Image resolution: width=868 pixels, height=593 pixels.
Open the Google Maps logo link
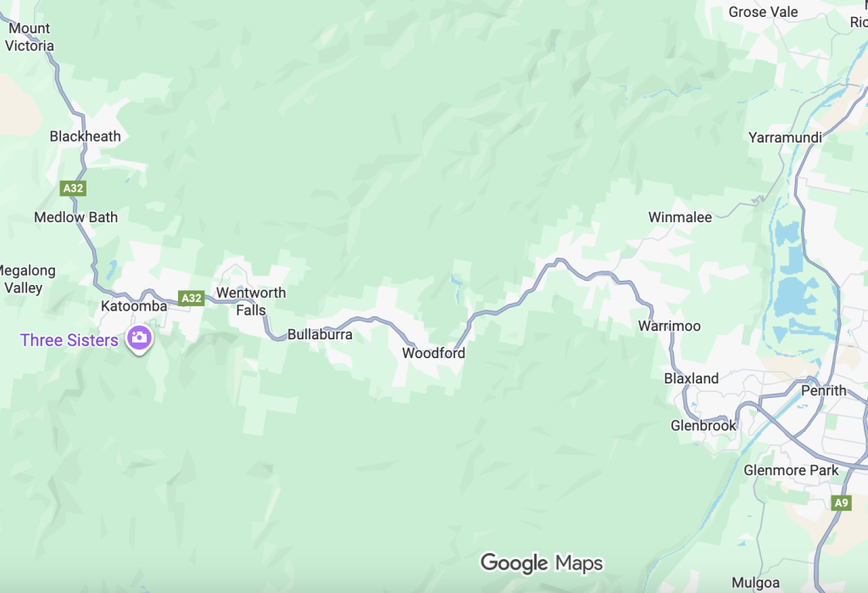click(x=542, y=563)
